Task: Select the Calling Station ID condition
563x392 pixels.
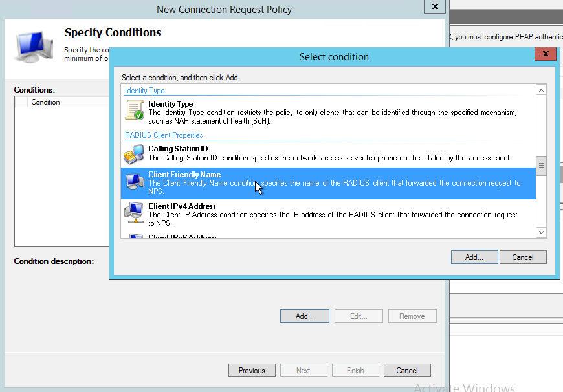Action: [178, 149]
